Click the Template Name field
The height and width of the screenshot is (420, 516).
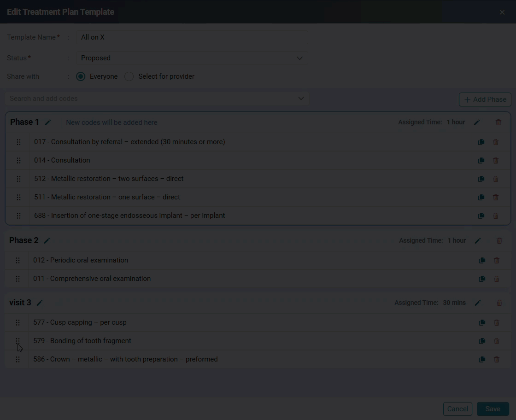[192, 37]
